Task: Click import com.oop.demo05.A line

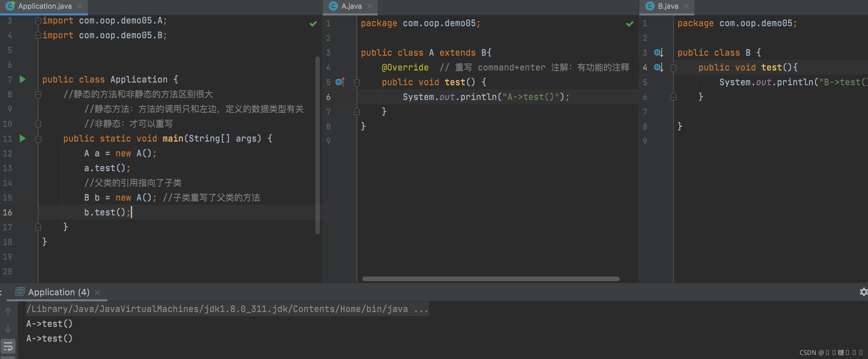Action: [x=105, y=20]
